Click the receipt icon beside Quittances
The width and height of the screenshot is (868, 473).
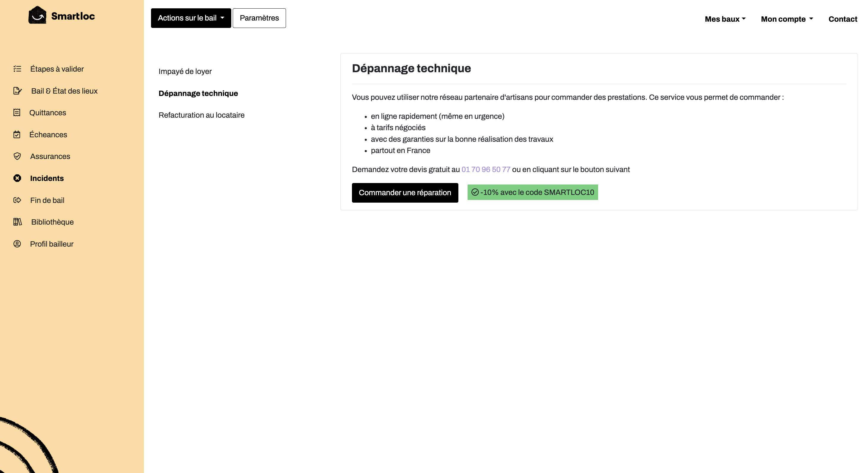coord(17,113)
